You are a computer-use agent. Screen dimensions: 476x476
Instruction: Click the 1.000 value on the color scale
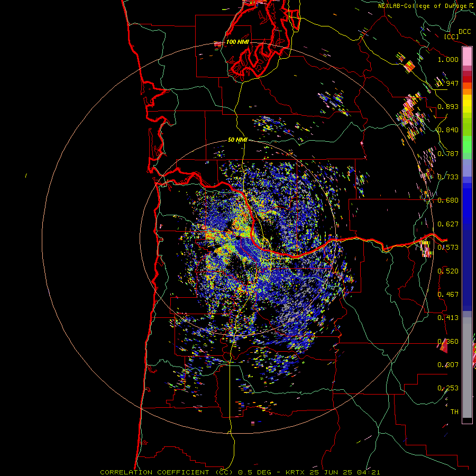pos(448,59)
